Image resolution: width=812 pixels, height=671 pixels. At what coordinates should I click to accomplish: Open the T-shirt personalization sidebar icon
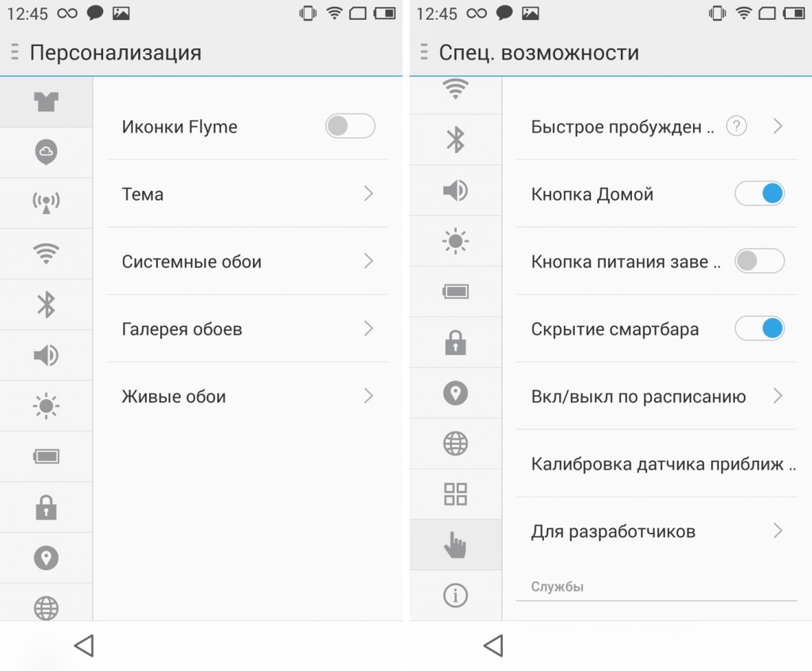[x=46, y=102]
